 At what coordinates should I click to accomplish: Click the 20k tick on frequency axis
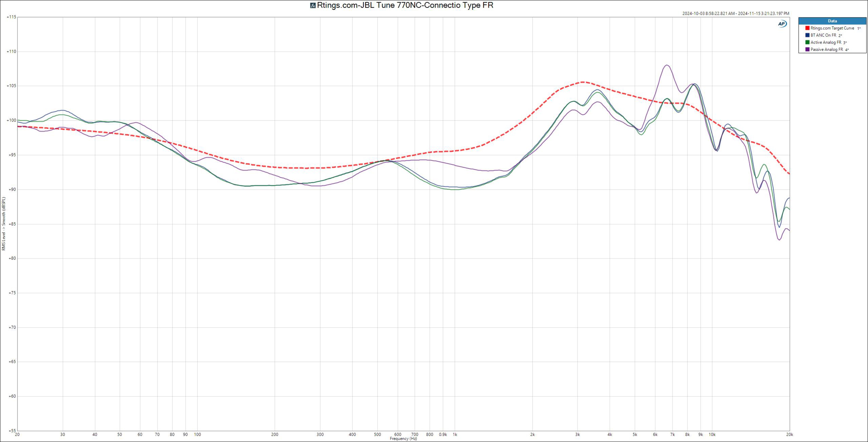[x=790, y=435]
